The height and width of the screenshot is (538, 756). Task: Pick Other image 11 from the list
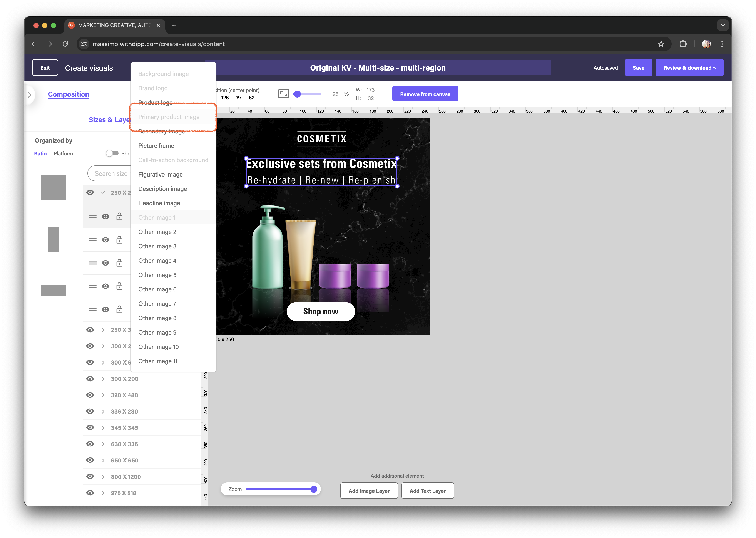pyautogui.click(x=173, y=361)
